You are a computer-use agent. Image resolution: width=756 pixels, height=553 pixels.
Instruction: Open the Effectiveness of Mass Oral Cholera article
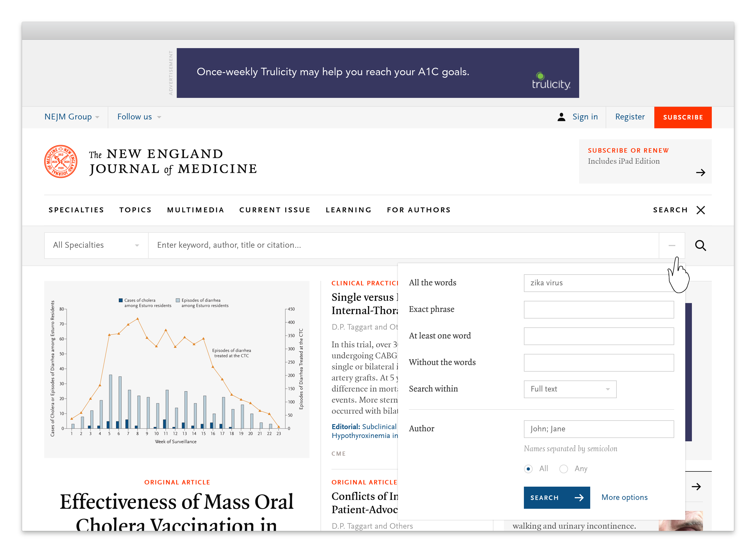[177, 512]
